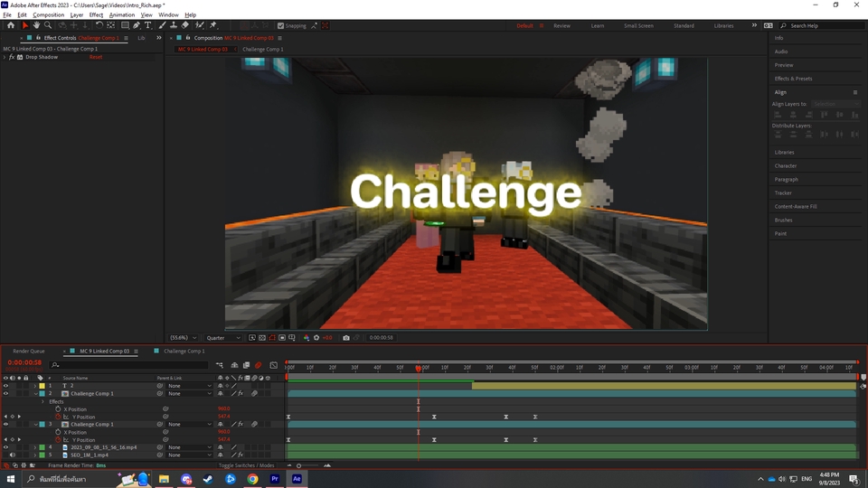Click Reset for the Drop Shadow effect
Viewport: 868px width, 488px height.
pyautogui.click(x=96, y=57)
